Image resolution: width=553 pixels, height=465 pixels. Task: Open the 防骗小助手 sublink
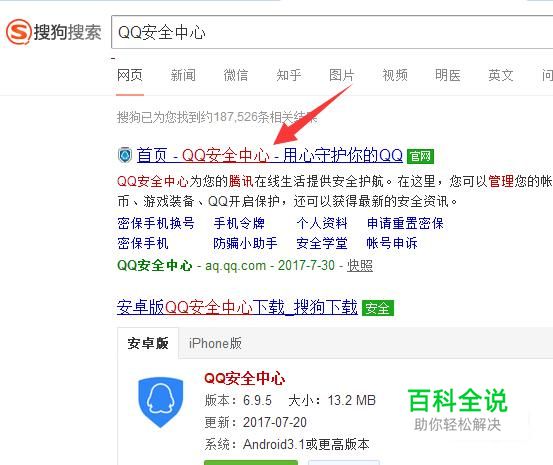pyautogui.click(x=245, y=243)
